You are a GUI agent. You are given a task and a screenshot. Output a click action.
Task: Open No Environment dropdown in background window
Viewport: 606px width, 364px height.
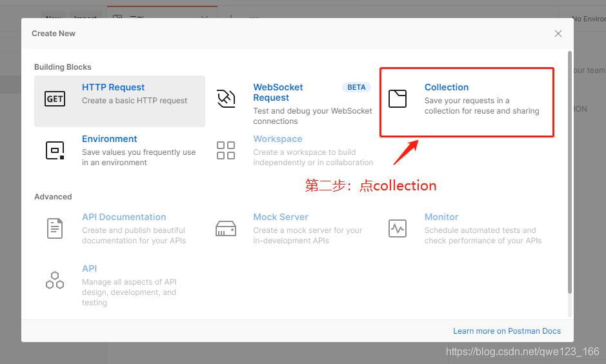589,19
